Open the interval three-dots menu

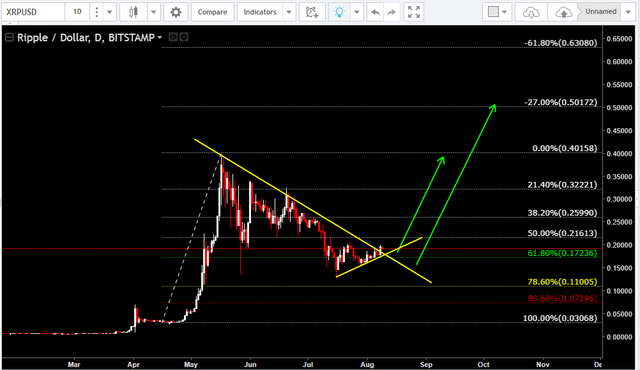(x=96, y=12)
